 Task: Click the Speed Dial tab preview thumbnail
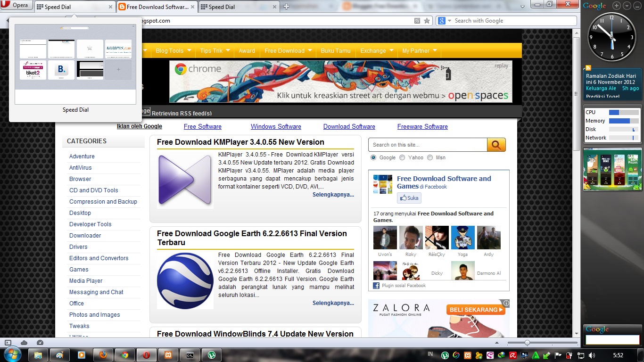pyautogui.click(x=75, y=64)
